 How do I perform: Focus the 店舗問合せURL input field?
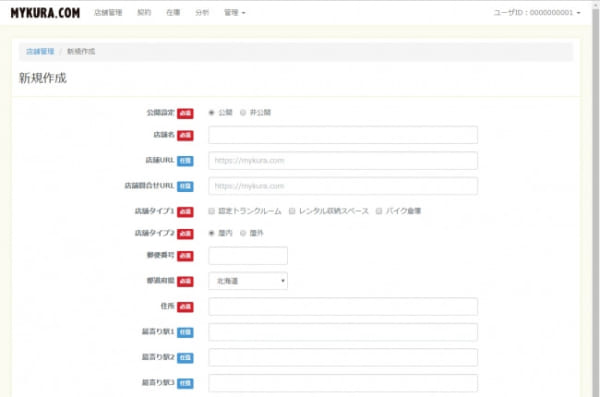(x=343, y=186)
